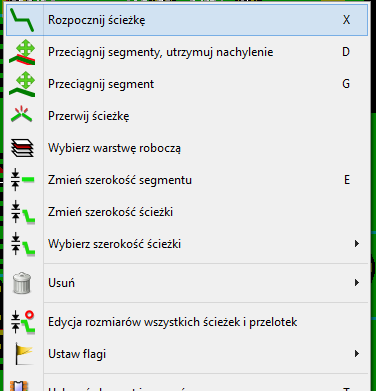Click the Przeciągnij segment entry text
This screenshot has height=391, width=376.
pos(101,84)
